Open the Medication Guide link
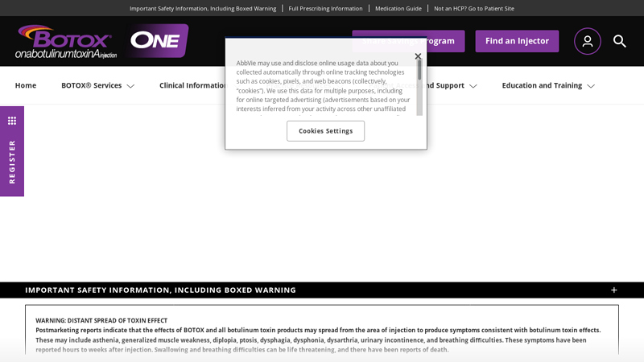 click(x=398, y=8)
